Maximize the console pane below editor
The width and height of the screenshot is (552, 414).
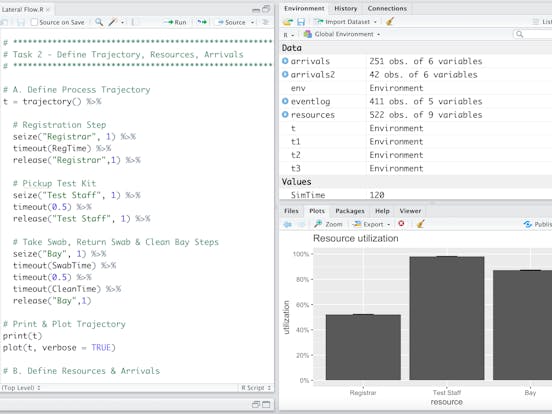pos(266,404)
